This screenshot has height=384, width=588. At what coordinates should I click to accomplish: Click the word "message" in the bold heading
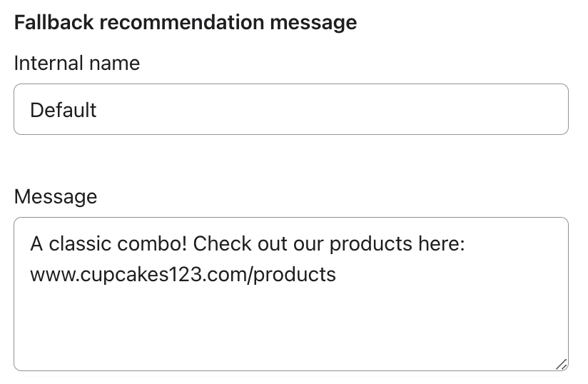[x=313, y=22]
